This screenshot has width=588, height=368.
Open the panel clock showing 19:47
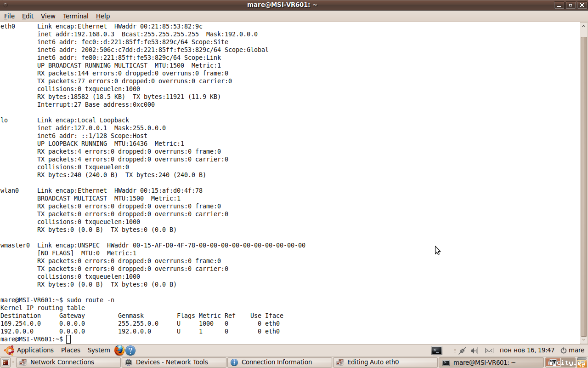coord(527,350)
